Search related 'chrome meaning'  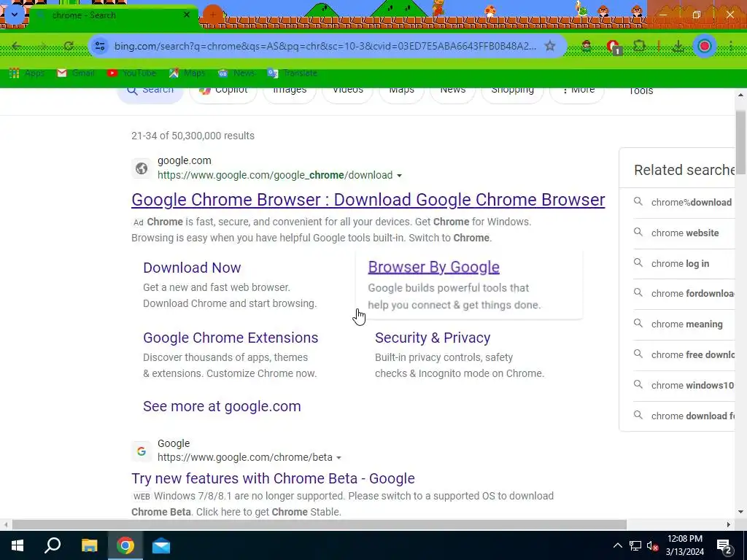click(684, 324)
